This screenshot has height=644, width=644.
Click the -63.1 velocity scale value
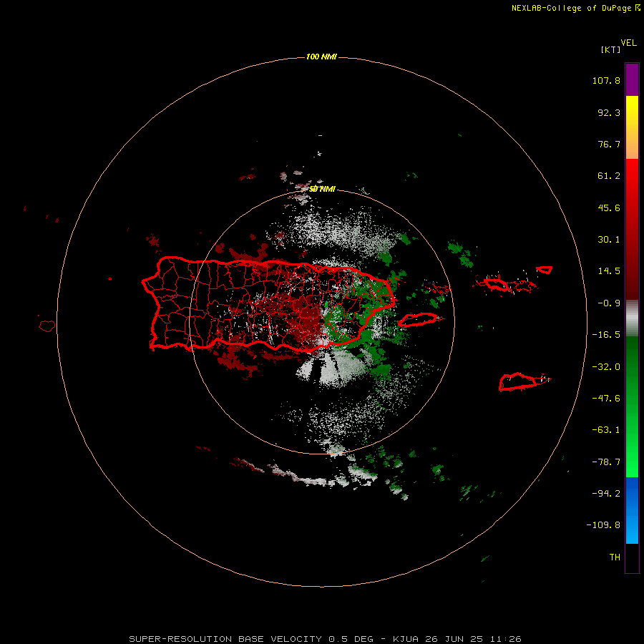(606, 430)
